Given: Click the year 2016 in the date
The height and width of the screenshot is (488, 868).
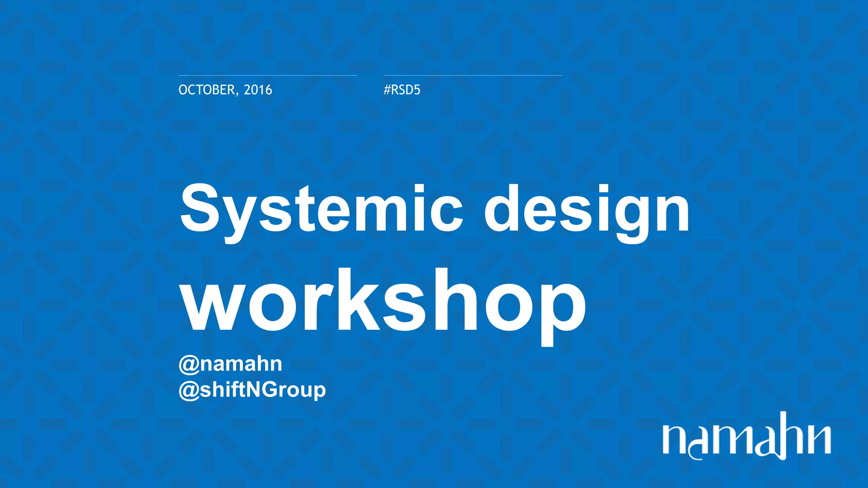Looking at the screenshot, I should point(258,90).
